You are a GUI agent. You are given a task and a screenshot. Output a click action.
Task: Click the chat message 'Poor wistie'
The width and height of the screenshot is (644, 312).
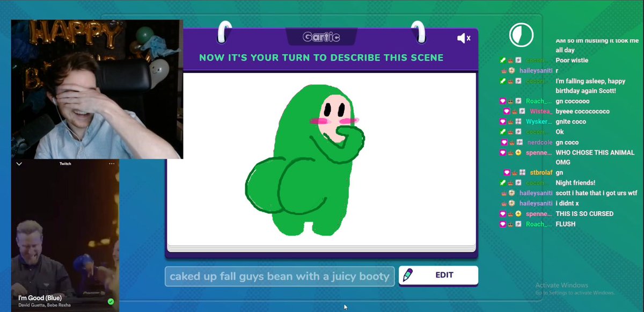tap(573, 60)
